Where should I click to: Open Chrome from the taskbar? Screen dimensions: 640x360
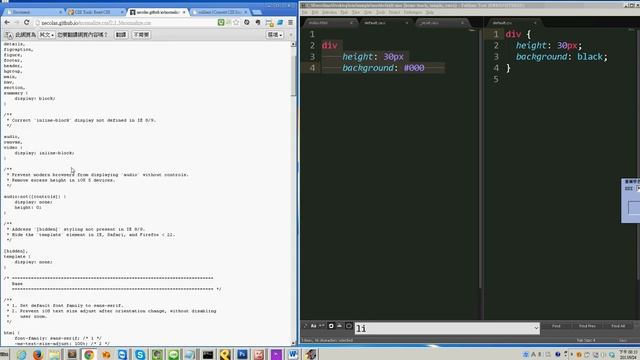tap(89, 354)
